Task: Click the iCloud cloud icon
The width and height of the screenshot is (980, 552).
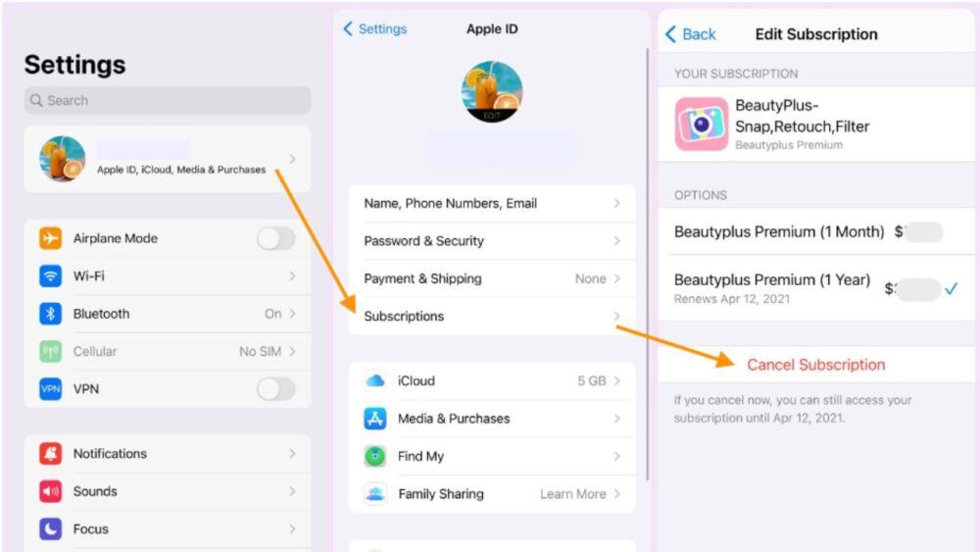Action: click(x=375, y=380)
